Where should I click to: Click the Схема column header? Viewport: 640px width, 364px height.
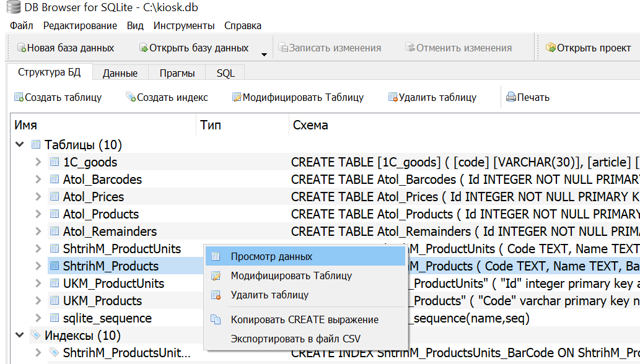point(465,124)
